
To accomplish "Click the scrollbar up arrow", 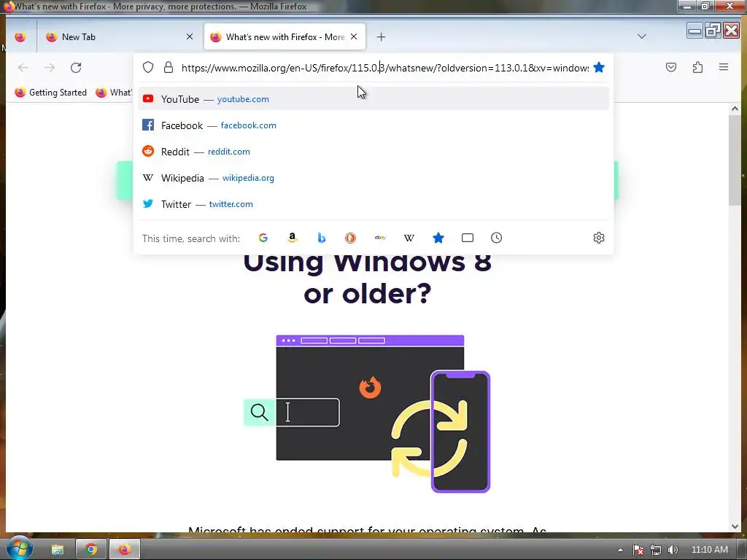I will tap(735, 109).
